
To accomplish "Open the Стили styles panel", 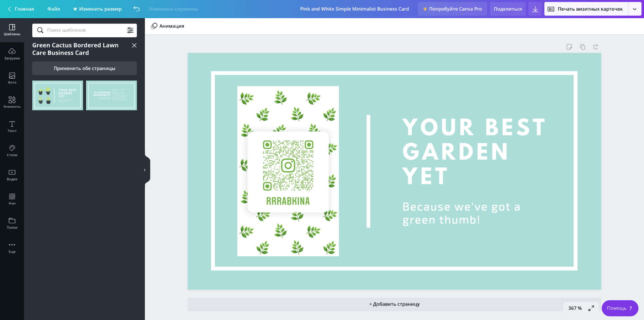I will (12, 151).
